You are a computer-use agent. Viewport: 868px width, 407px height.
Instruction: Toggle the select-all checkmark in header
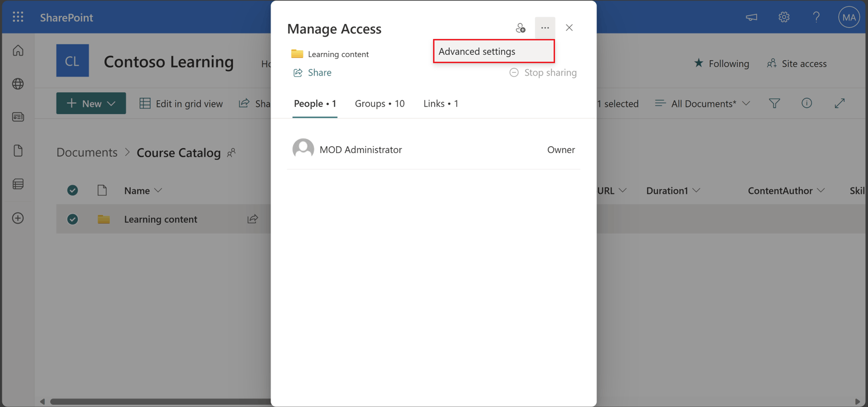72,190
